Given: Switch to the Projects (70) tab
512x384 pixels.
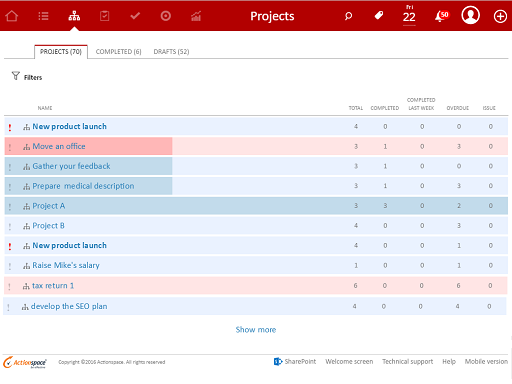Looking at the screenshot, I should pos(61,52).
